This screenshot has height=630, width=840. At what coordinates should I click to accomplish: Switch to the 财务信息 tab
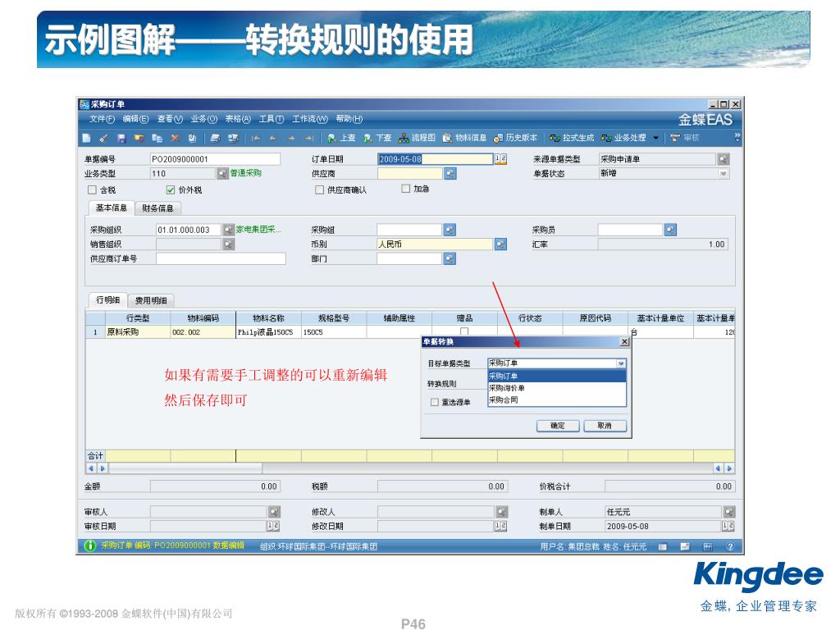pos(157,208)
